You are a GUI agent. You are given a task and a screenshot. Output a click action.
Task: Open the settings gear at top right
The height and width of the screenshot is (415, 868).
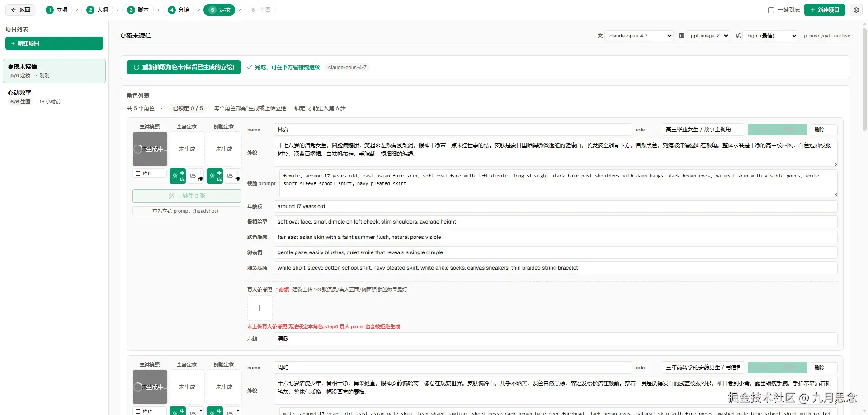[856, 10]
